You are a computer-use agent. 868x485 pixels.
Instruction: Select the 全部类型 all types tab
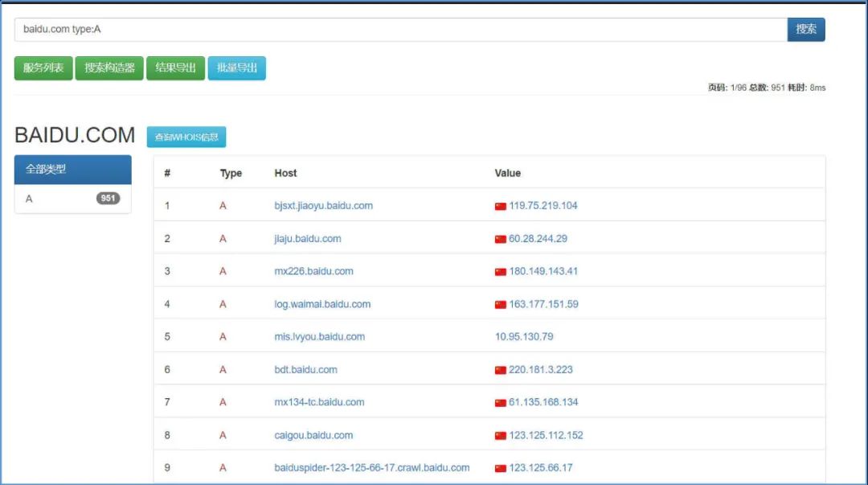(x=72, y=170)
